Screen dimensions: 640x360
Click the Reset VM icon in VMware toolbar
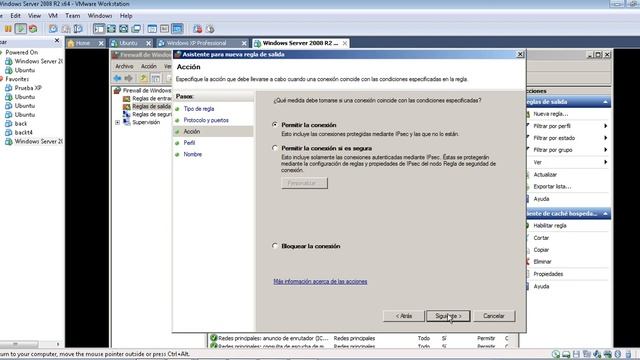tap(33, 29)
